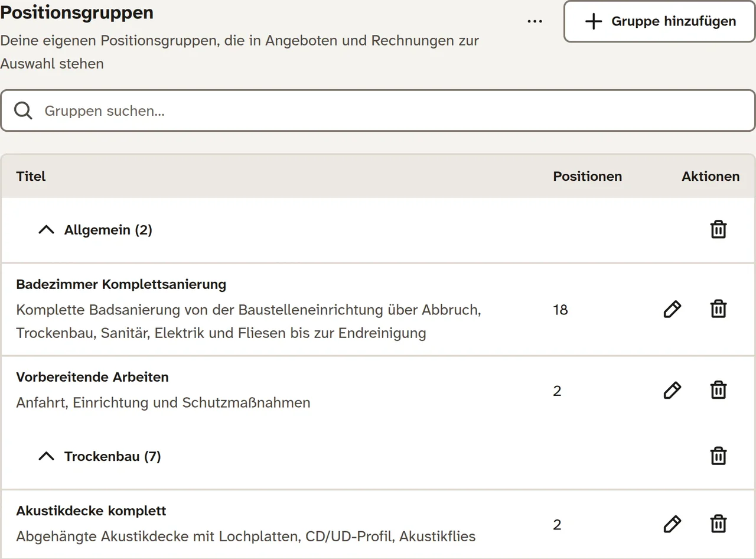Select Badezimmer Komplettsanierung title
The image size is (756, 559).
[121, 284]
